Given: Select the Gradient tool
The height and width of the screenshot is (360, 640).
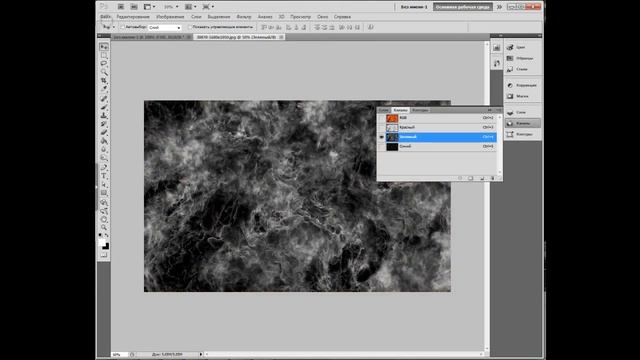Looking at the screenshot, I should point(104,141).
